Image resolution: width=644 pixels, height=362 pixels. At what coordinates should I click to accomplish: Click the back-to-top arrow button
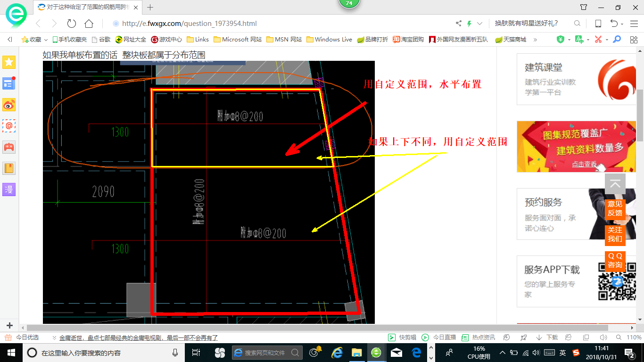tap(615, 184)
